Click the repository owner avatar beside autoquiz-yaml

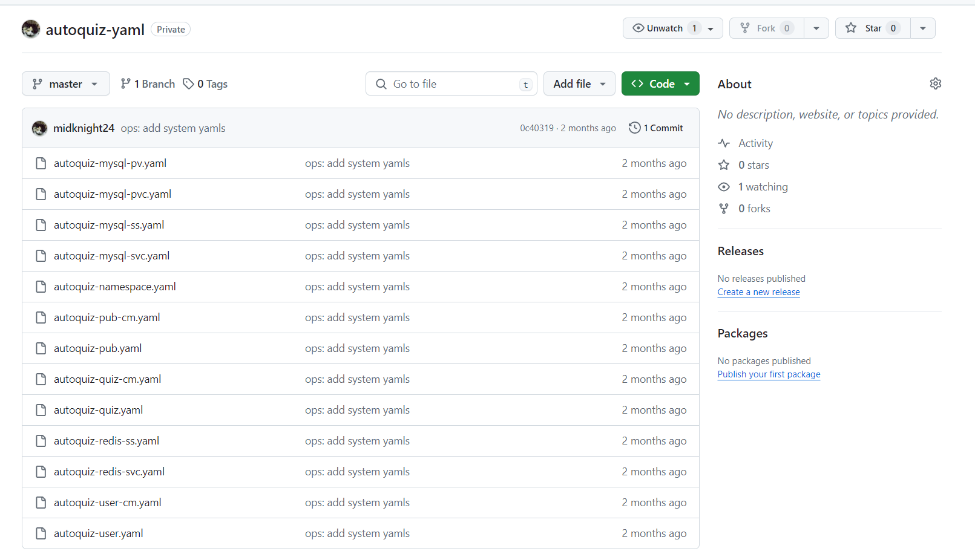click(x=31, y=29)
